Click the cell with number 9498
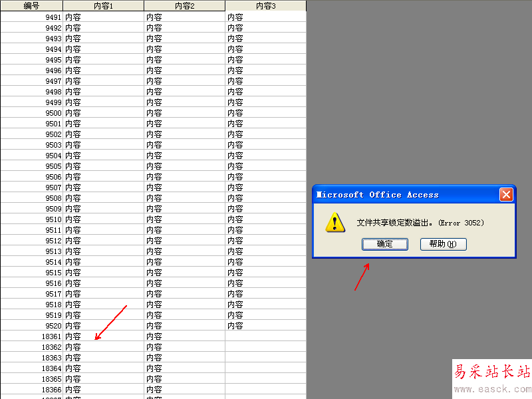This screenshot has width=532, height=399. coord(31,92)
